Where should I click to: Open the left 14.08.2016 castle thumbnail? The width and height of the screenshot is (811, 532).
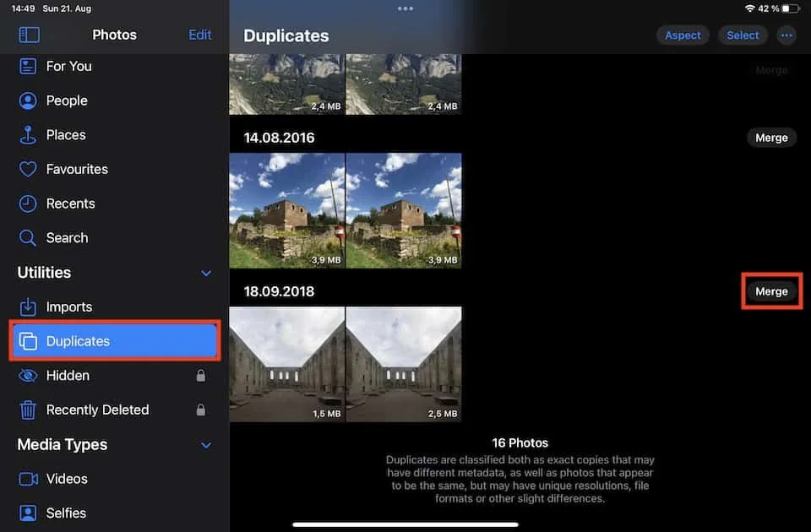286,209
